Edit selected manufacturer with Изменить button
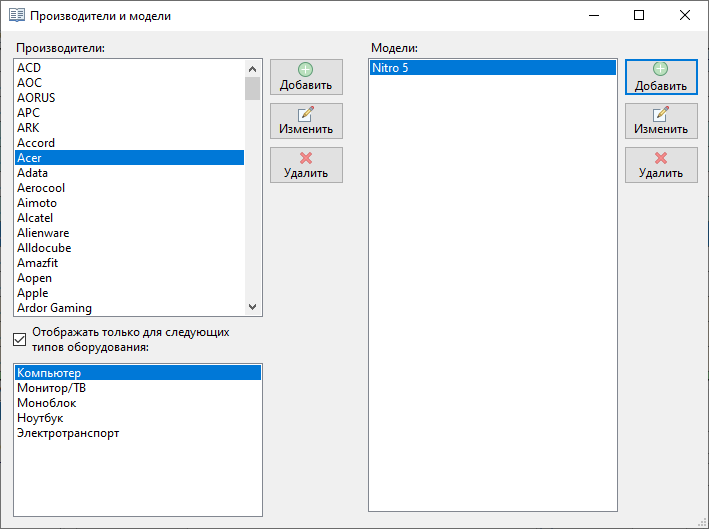Viewport: 709px width, 529px height. pyautogui.click(x=306, y=121)
